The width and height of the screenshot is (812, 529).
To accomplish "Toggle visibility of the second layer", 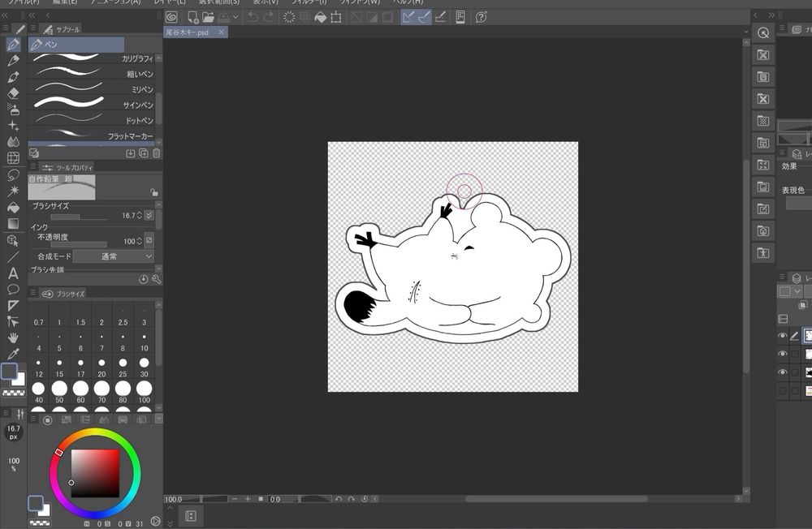I will pos(783,355).
